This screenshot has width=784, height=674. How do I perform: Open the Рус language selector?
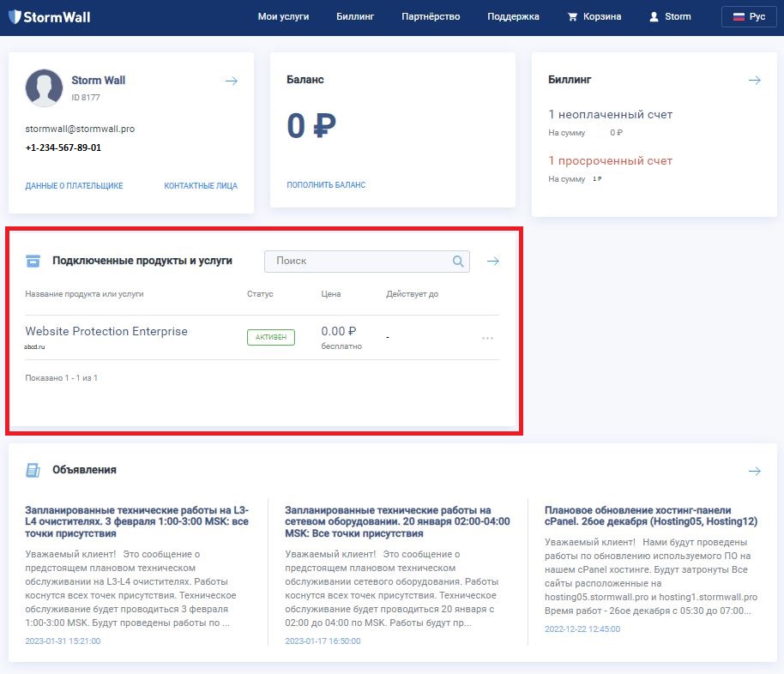(x=749, y=16)
